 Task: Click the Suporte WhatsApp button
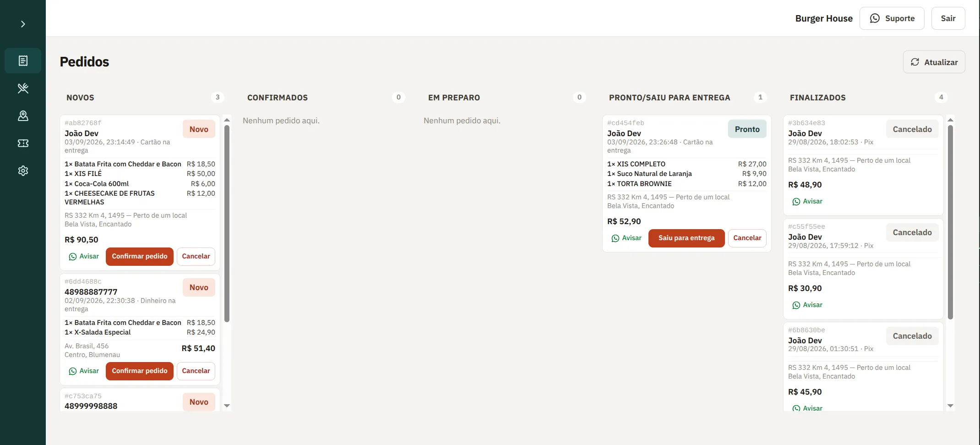tap(892, 18)
